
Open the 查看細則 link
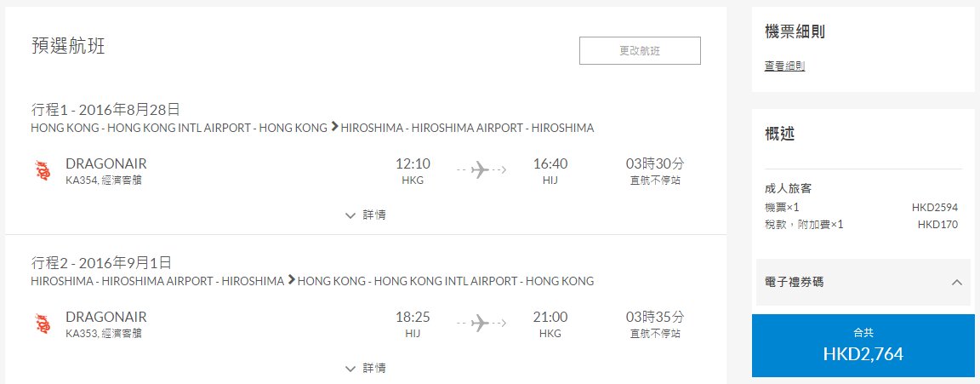784,66
